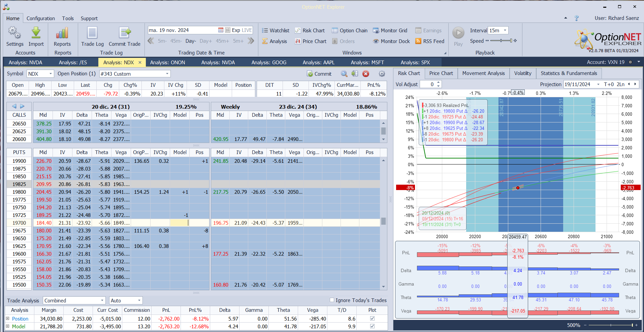Step forward with double right chevron

[x=251, y=41]
